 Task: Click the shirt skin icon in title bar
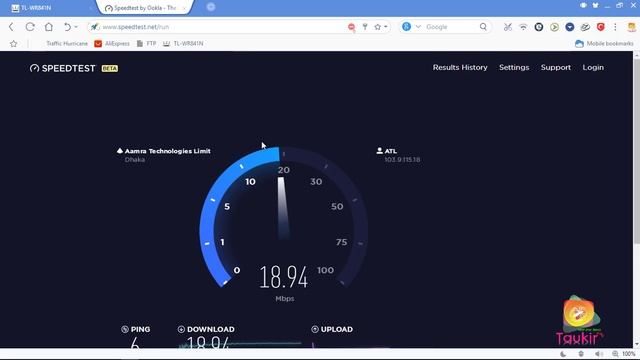(596, 6)
